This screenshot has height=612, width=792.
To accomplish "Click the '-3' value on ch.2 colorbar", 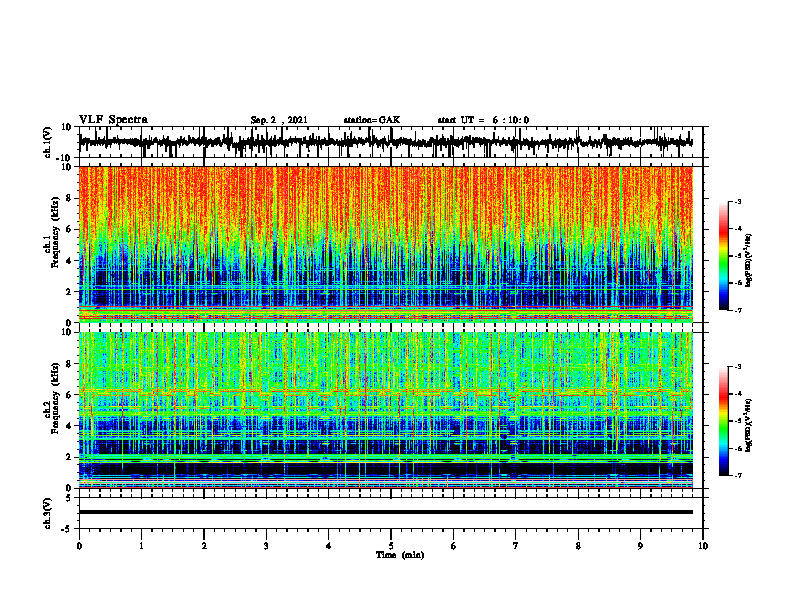I will tap(738, 367).
